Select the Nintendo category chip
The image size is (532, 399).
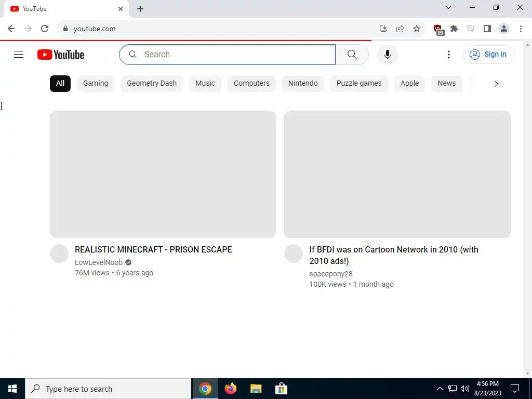[x=303, y=84]
